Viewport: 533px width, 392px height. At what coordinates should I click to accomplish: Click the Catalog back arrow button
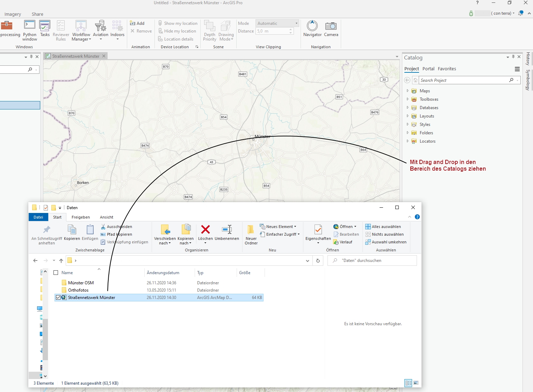[x=407, y=80]
